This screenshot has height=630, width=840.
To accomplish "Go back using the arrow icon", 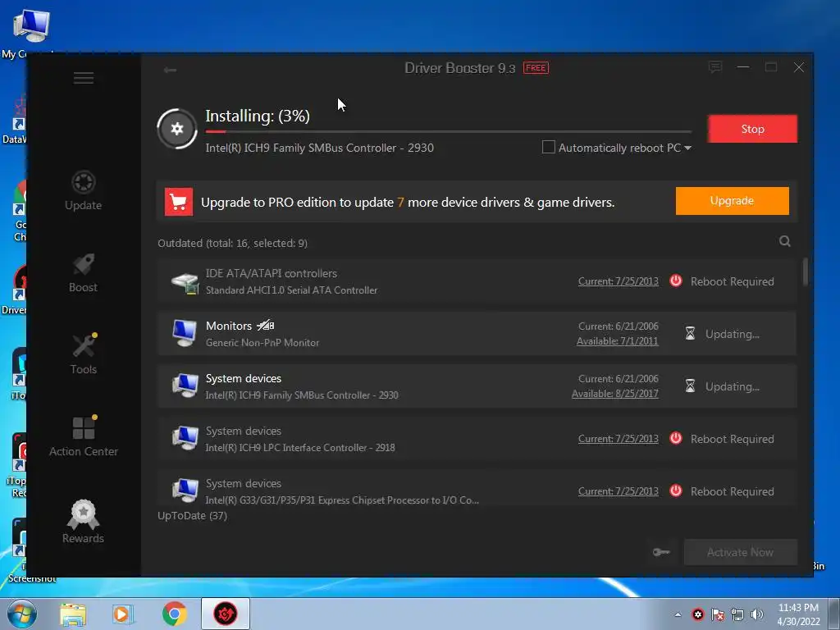I will coord(171,70).
